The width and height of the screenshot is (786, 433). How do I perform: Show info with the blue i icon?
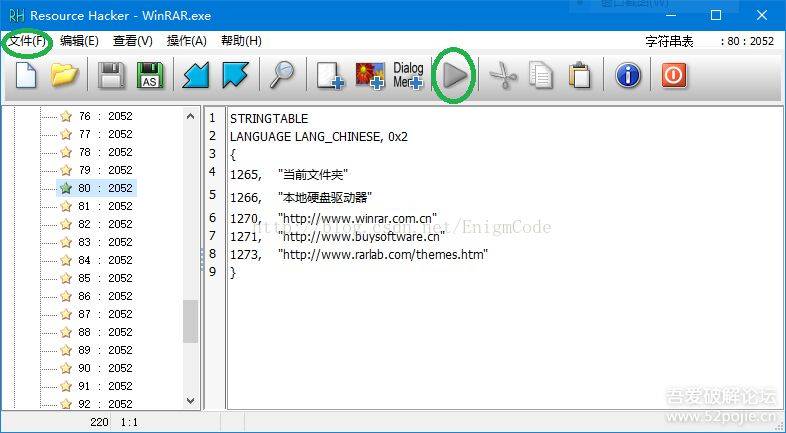pos(628,75)
